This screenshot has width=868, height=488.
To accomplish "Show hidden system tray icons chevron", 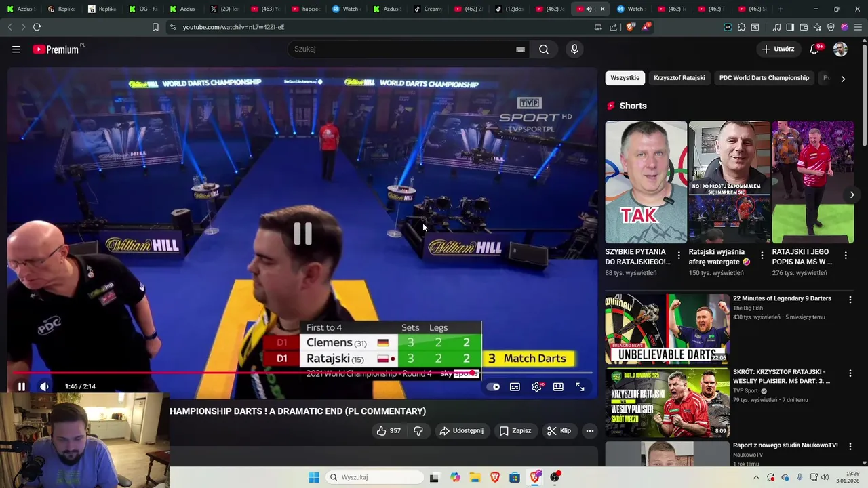I will [x=755, y=477].
